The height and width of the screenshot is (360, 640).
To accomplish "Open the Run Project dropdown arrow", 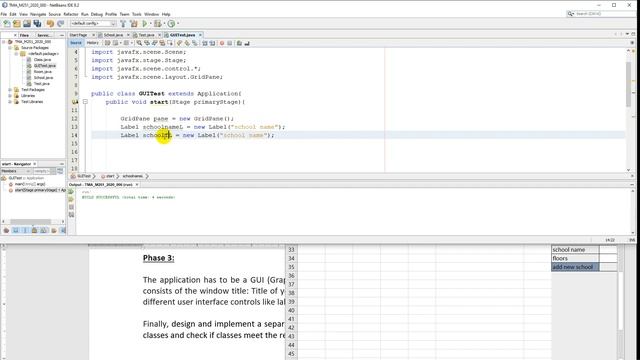I will tap(150, 24).
